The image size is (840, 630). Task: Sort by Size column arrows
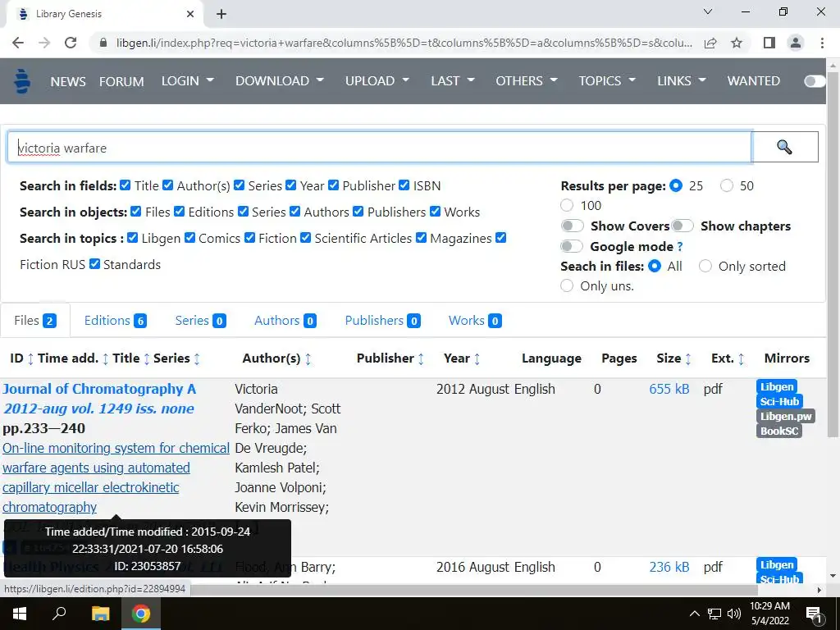(688, 359)
